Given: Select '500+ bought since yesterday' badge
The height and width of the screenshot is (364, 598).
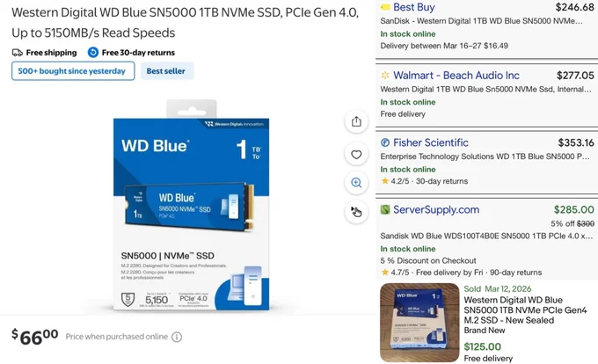Looking at the screenshot, I should click(73, 71).
